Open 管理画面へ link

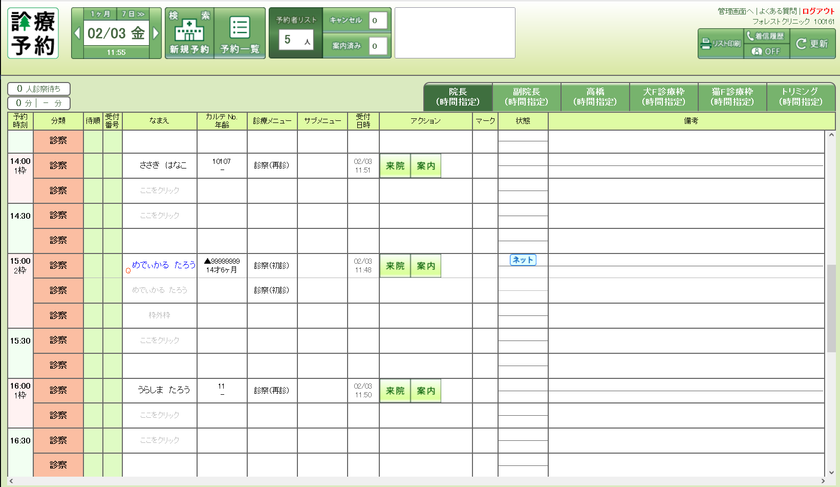pyautogui.click(x=735, y=11)
